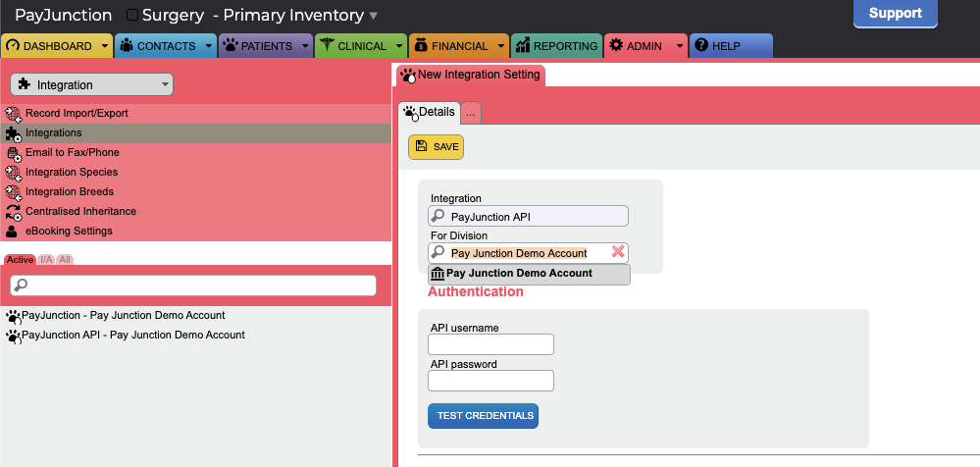Open the HELP tab

(731, 46)
